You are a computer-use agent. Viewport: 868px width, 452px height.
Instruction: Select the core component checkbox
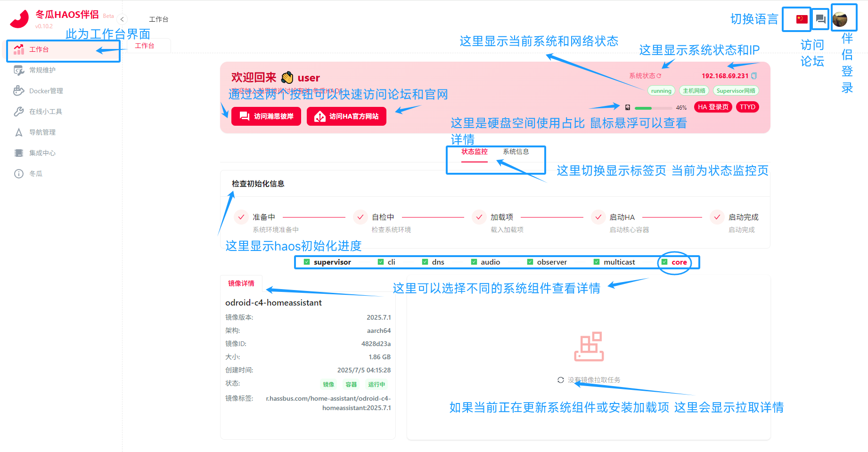tap(664, 262)
